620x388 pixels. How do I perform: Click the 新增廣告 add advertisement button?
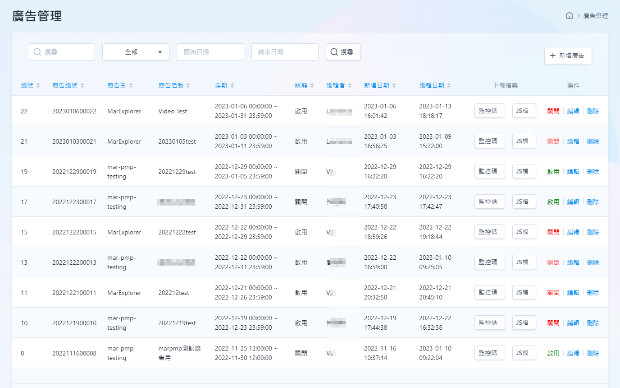click(x=568, y=56)
